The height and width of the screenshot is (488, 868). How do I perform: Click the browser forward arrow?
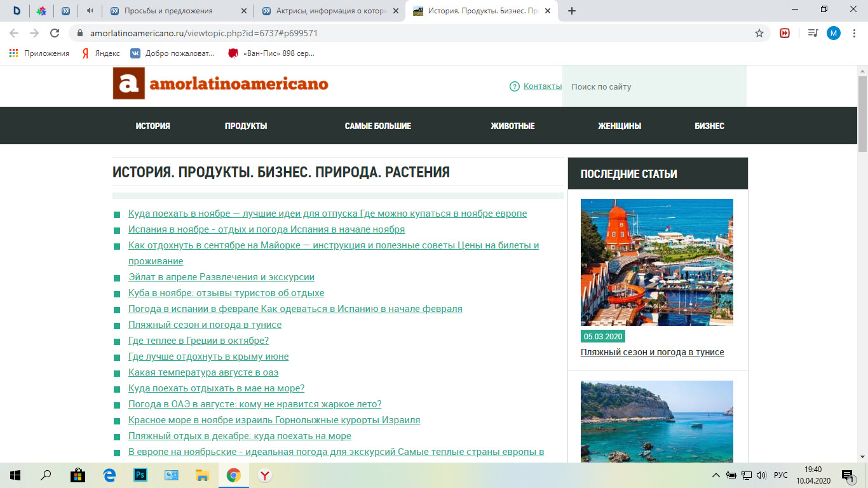click(34, 33)
